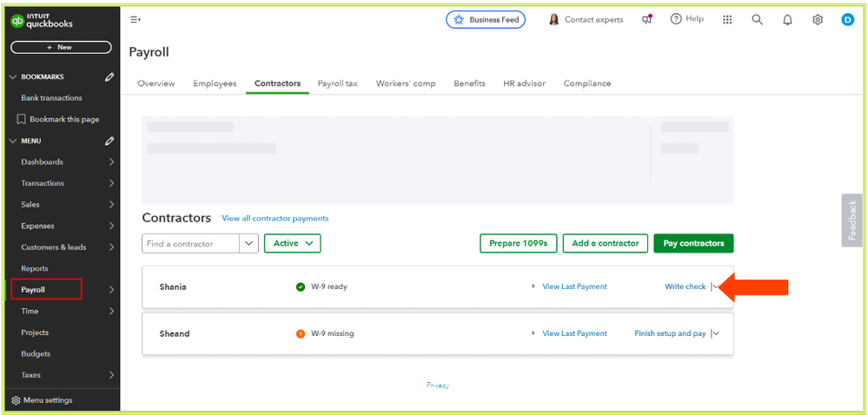Viewport: 868px width, 415px height.
Task: Open contractor Sheand
Action: (x=175, y=333)
